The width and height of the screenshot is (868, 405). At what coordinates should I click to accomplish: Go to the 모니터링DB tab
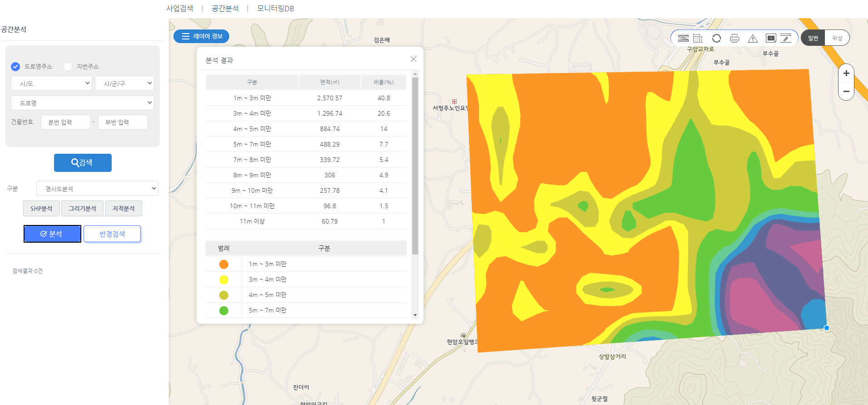tap(275, 9)
